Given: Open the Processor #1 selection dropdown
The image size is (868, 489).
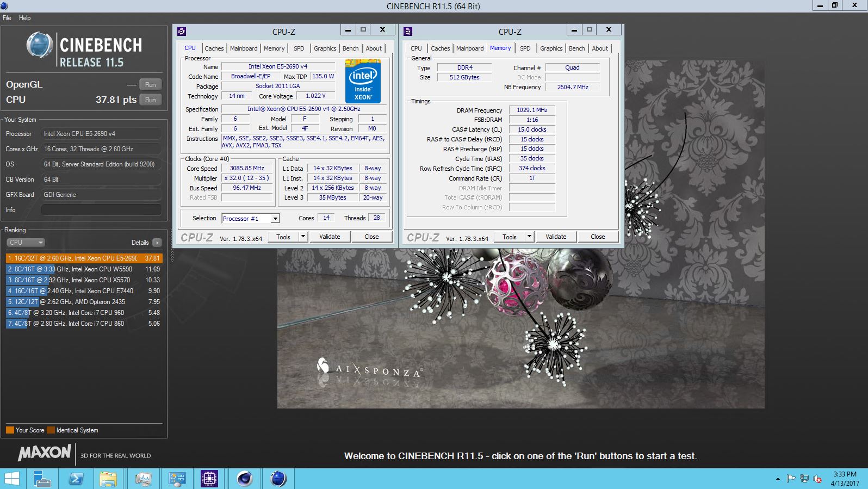Looking at the screenshot, I should point(251,219).
